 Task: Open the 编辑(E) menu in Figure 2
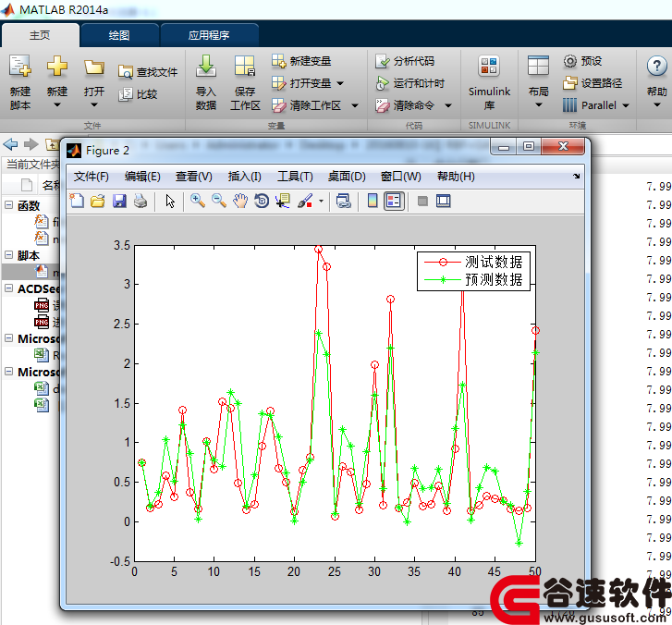(x=142, y=177)
